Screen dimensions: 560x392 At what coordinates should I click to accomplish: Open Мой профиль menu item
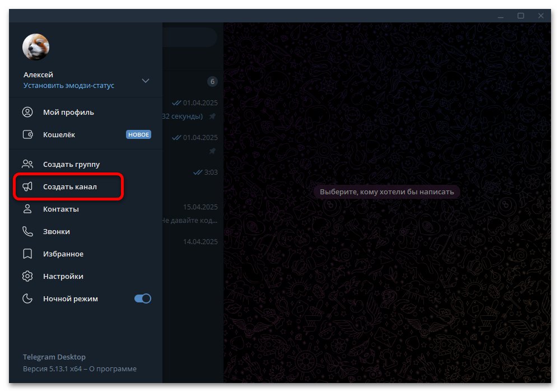(86, 112)
